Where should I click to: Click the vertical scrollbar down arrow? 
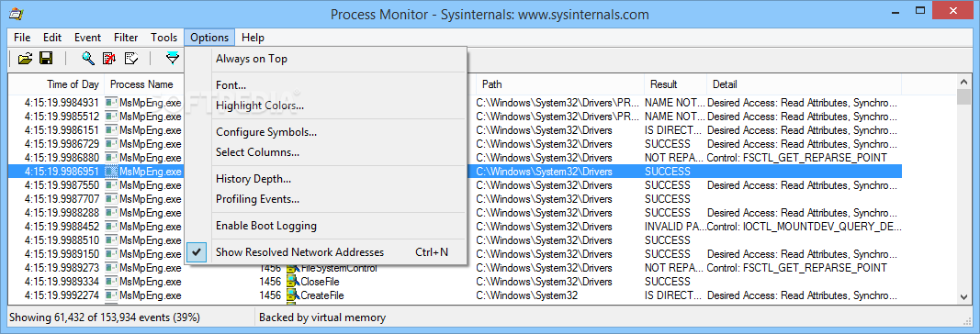tap(963, 296)
